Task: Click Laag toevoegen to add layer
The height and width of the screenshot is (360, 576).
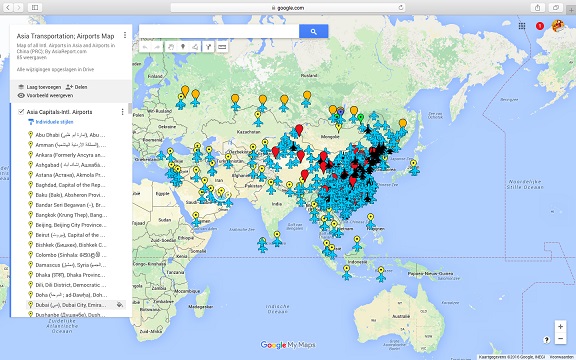Action: point(44,87)
